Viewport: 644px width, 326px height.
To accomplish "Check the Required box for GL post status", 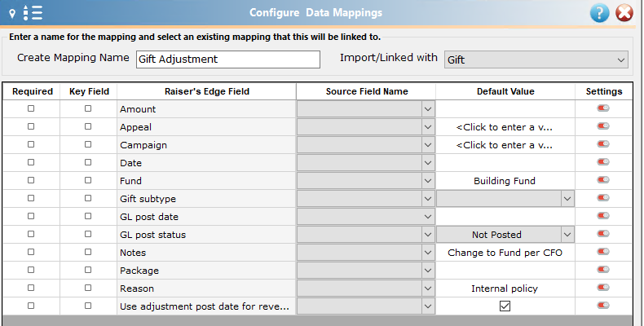I will click(x=31, y=234).
